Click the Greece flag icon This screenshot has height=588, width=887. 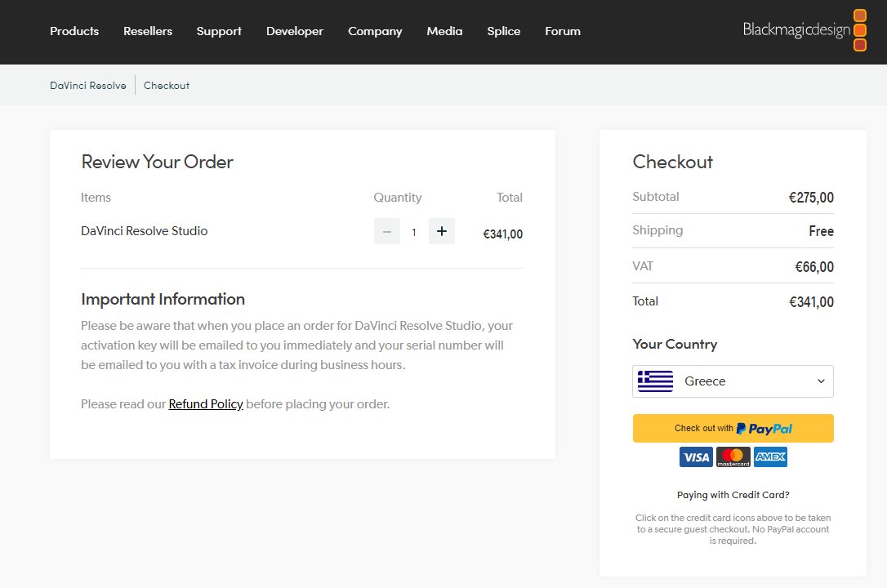(655, 381)
